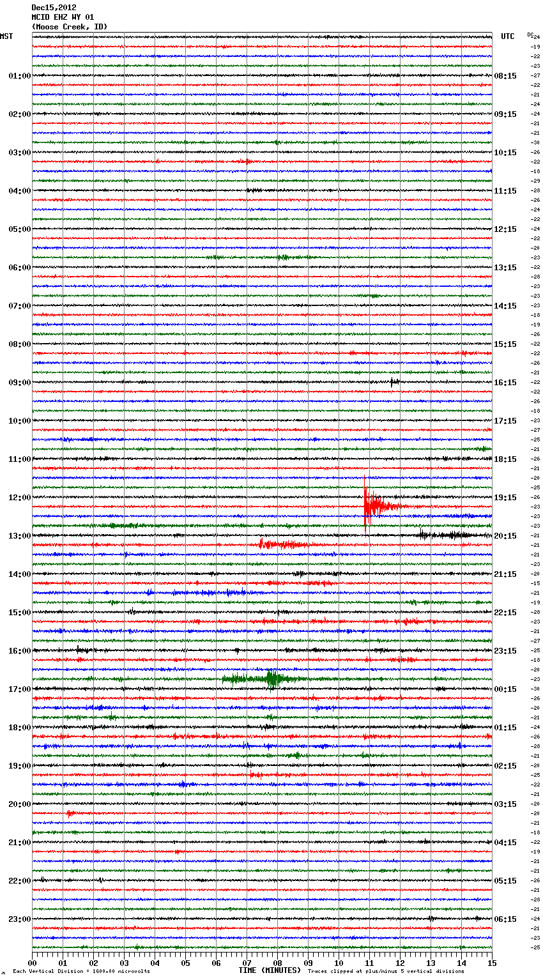543x980 pixels.
Task: Click the TIME (MINUTES) axis title
Action: [270, 970]
